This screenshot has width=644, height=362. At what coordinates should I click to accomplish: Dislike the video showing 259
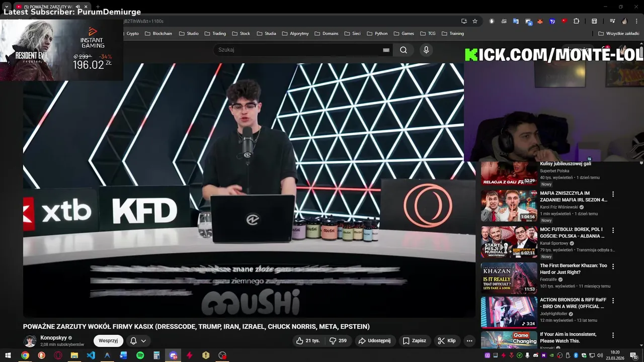[x=338, y=340]
